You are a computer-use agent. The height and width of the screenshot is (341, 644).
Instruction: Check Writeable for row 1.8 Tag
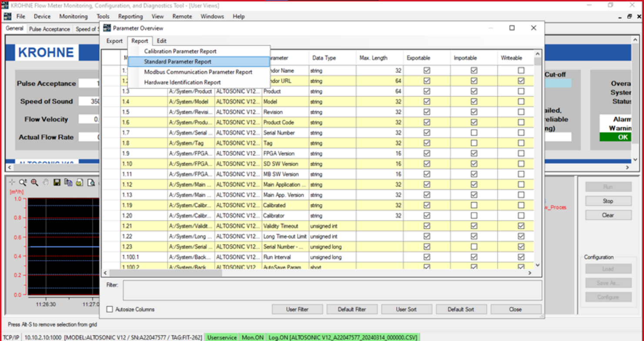click(521, 143)
